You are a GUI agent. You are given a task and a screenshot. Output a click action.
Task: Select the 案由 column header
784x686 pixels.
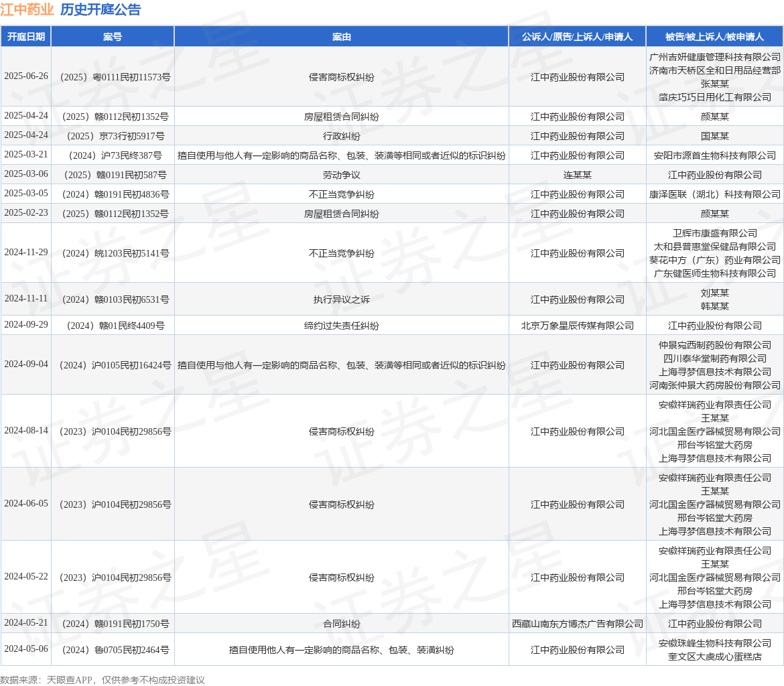pyautogui.click(x=342, y=36)
